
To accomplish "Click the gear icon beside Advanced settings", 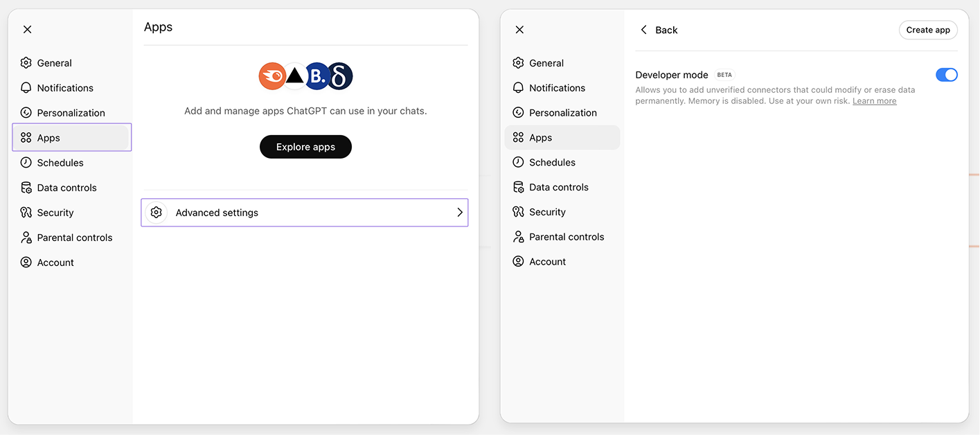I will (x=157, y=213).
